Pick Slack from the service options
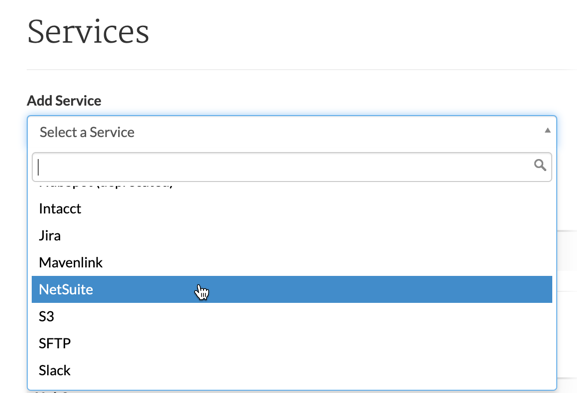The image size is (577, 393). tap(292, 370)
